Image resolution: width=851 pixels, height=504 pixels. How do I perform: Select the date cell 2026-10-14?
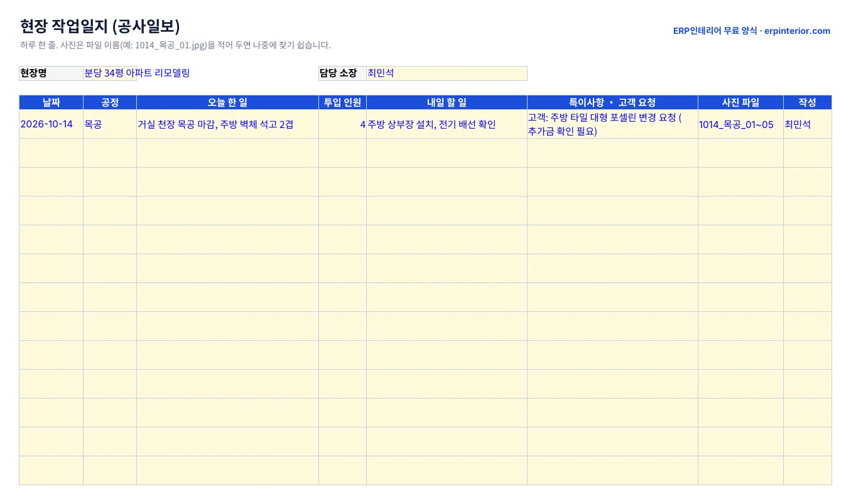[51, 124]
